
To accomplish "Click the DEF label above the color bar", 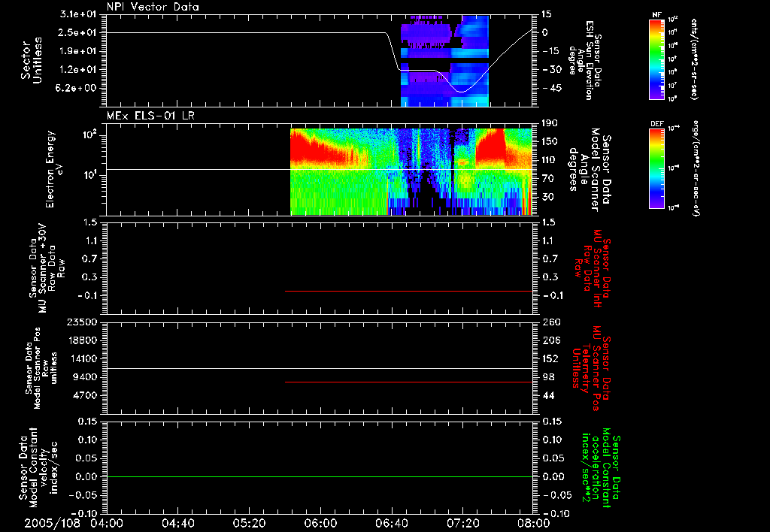I will tap(657, 124).
